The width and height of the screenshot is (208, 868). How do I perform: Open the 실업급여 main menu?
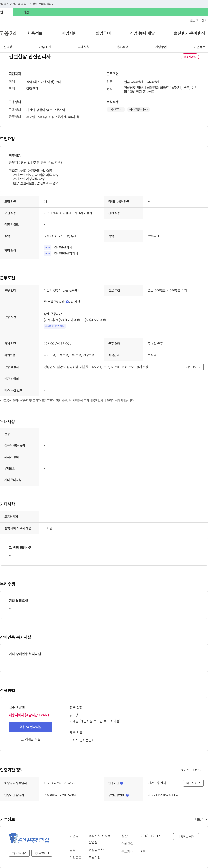tap(103, 33)
